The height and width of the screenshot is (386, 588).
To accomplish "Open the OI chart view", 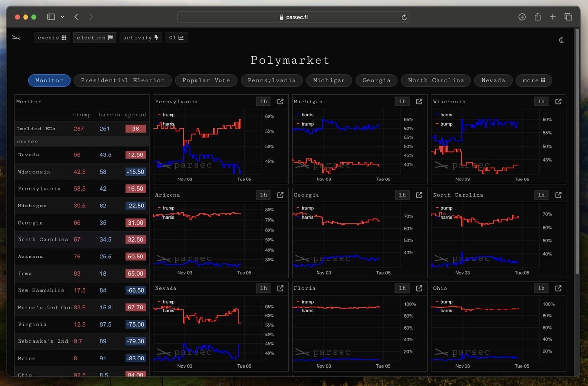I will (x=176, y=38).
